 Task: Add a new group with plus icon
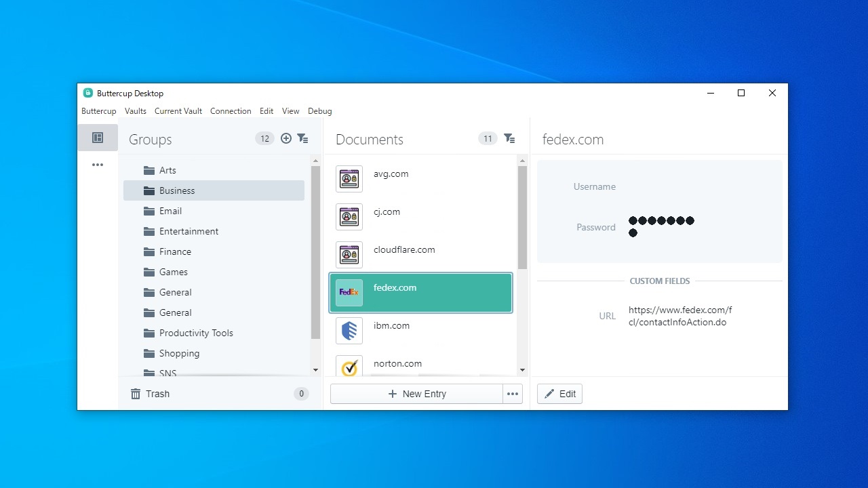(x=286, y=138)
